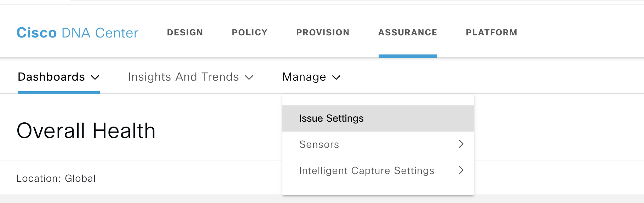Select the ASSURANCE navigation tab

[408, 33]
